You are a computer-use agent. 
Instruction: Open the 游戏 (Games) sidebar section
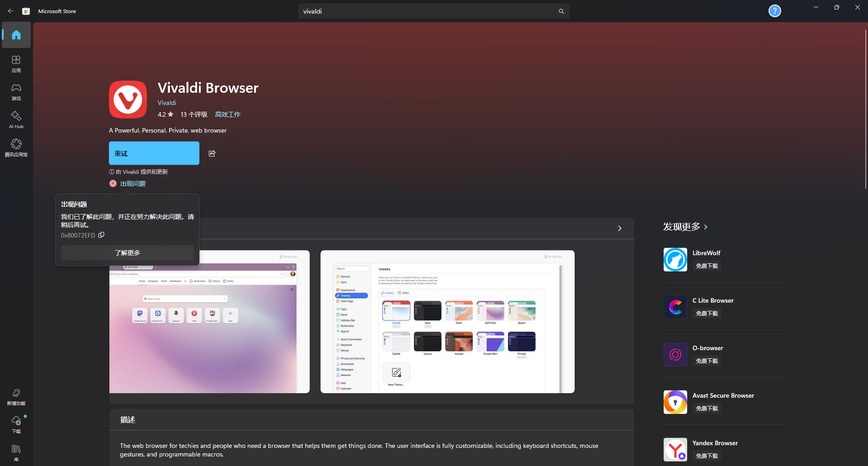coord(16,92)
